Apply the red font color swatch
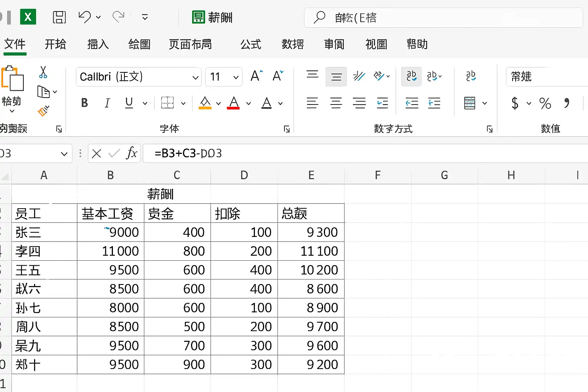 pos(234,103)
